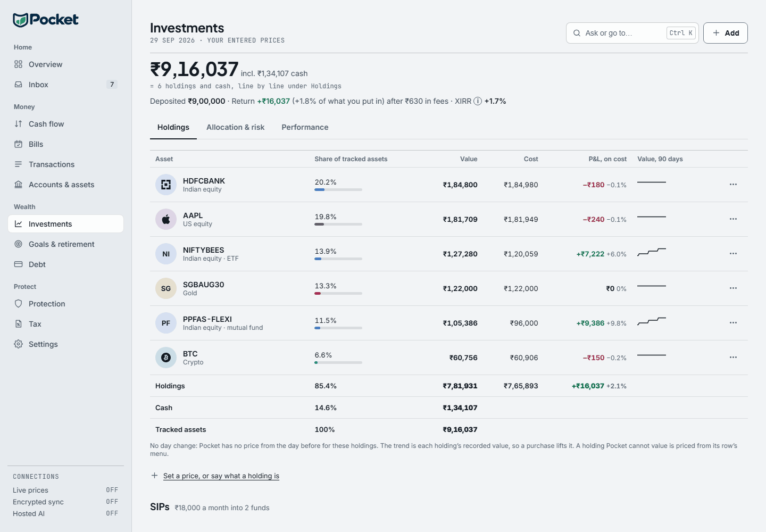Go to Cash flow
Viewport: 766px width, 532px height.
[65, 124]
